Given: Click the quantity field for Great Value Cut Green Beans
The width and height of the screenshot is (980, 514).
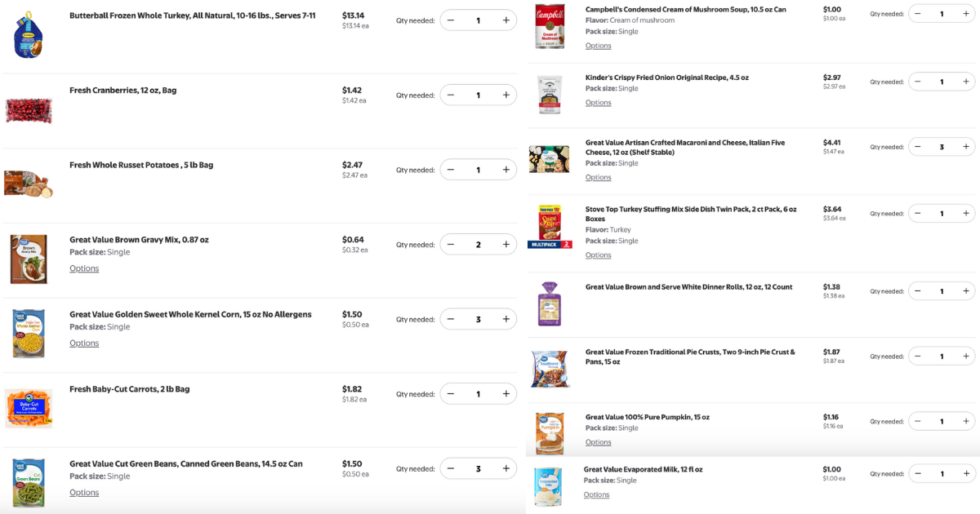Looking at the screenshot, I should pyautogui.click(x=479, y=469).
